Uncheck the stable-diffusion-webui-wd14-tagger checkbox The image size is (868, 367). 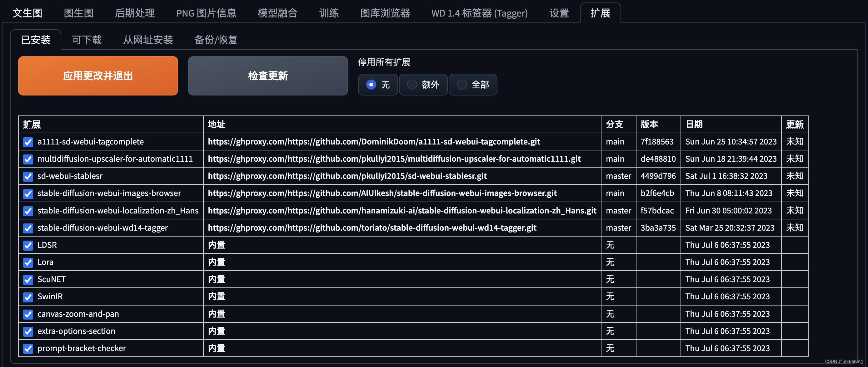[28, 228]
